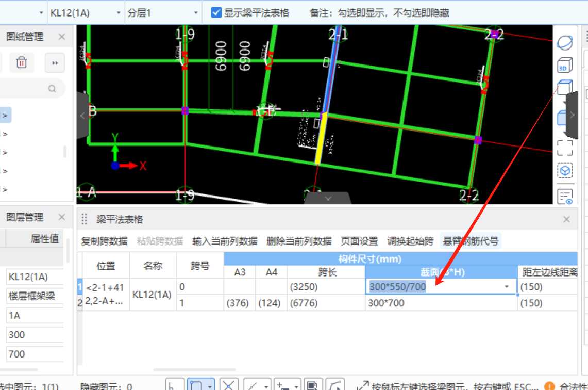The image size is (588, 390).
Task: Click the 复制跨数据 button
Action: click(104, 241)
